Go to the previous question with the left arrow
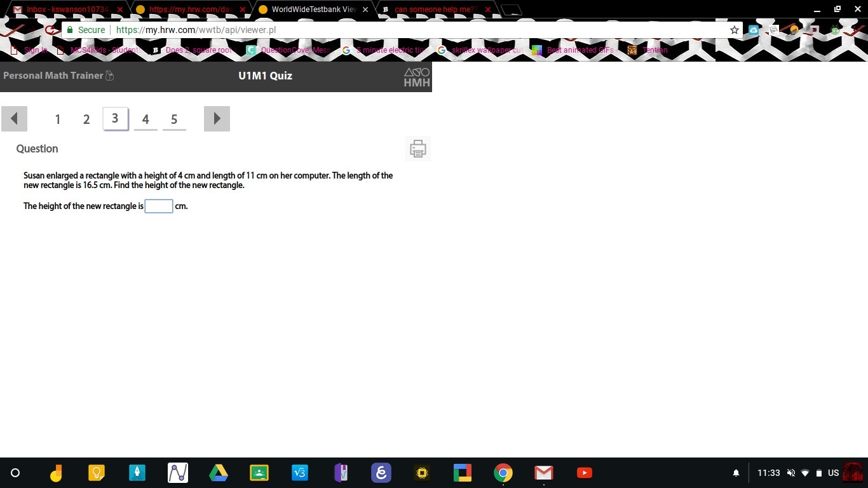868x488 pixels. point(14,119)
